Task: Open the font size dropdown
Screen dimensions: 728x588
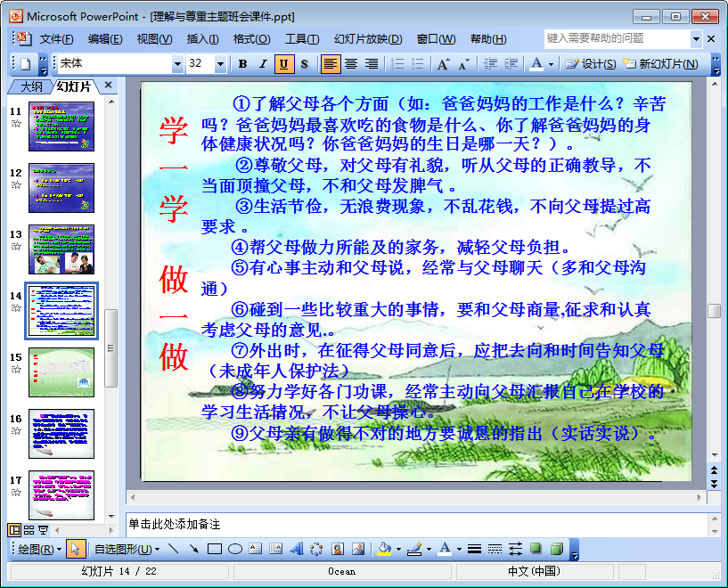Action: click(x=220, y=64)
